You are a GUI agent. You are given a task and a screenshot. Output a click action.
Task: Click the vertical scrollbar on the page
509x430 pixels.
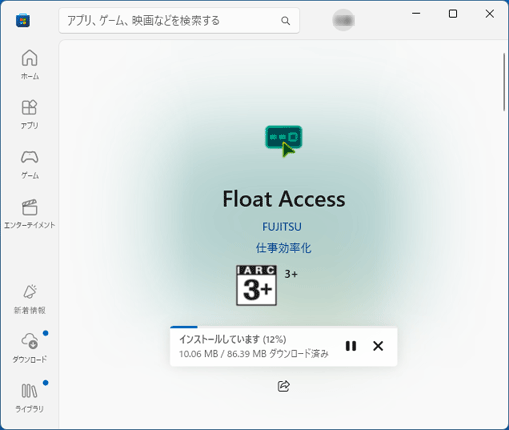(x=504, y=82)
